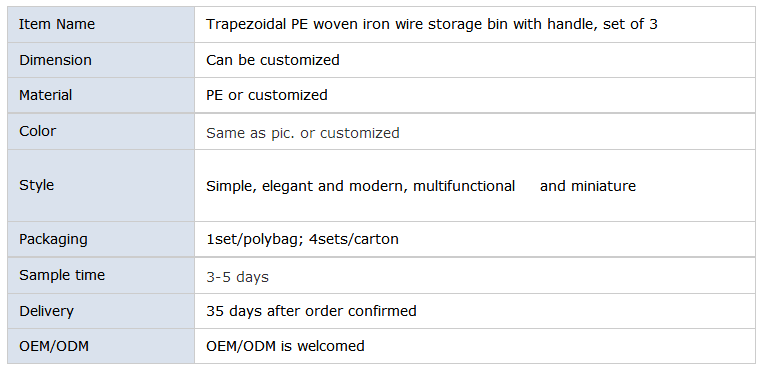Click 'OEM/ODM is welcomed' text
This screenshot has height=369, width=761.
point(285,346)
